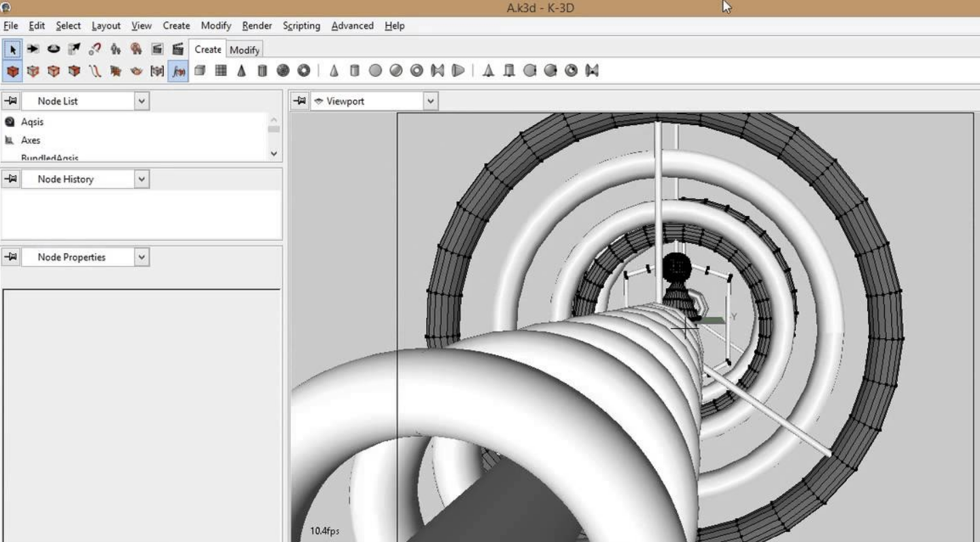Open the Advanced menu

(352, 26)
